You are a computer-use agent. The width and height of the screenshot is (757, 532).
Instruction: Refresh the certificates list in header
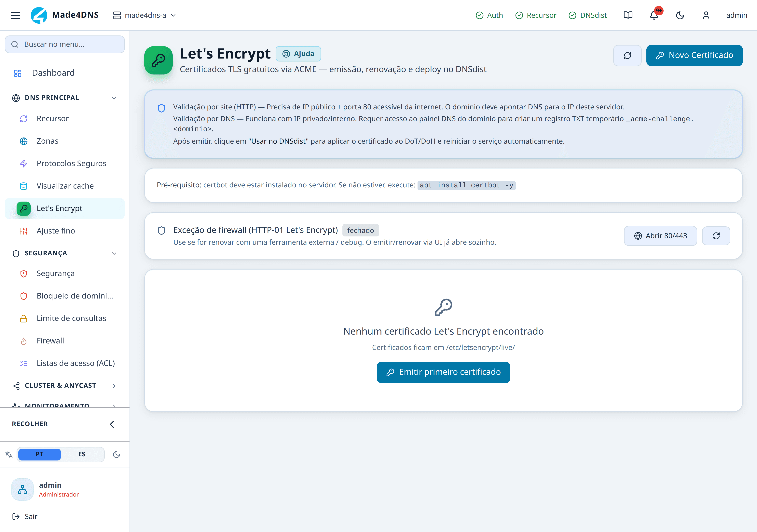pyautogui.click(x=627, y=55)
